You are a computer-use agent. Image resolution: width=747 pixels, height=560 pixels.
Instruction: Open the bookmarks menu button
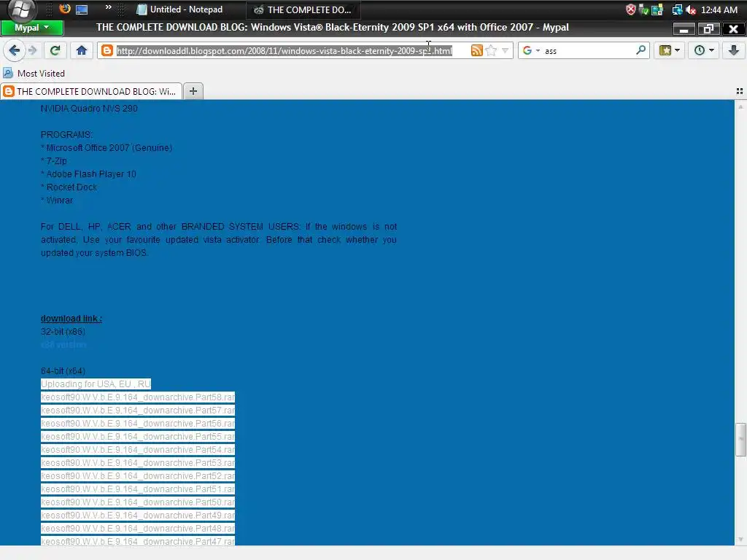pyautogui.click(x=670, y=50)
